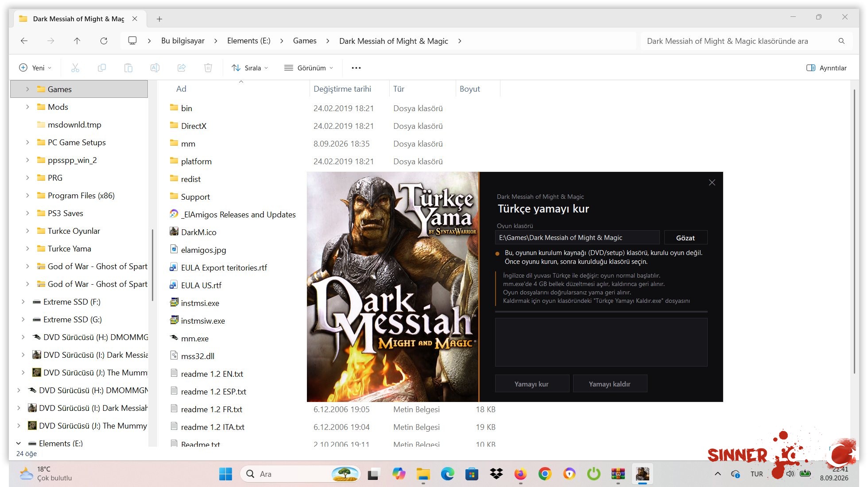The width and height of the screenshot is (868, 487).
Task: Open Firefox from the taskbar
Action: coord(520,474)
